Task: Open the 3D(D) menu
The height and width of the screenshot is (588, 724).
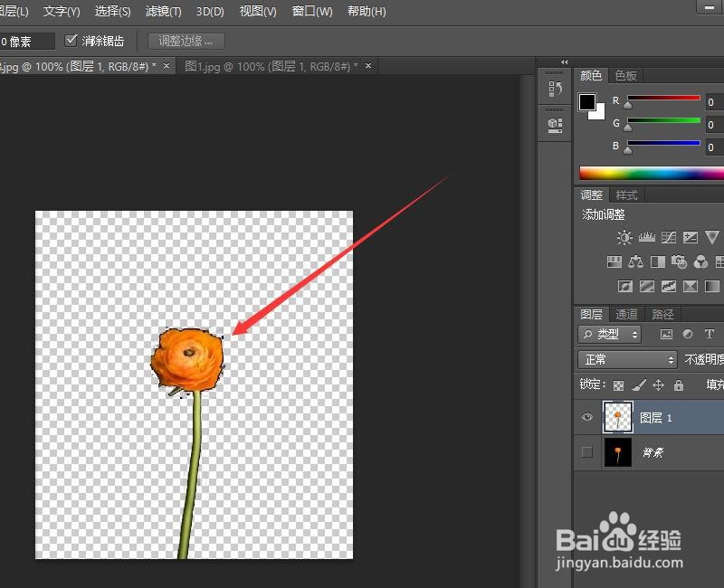Action: [x=210, y=11]
